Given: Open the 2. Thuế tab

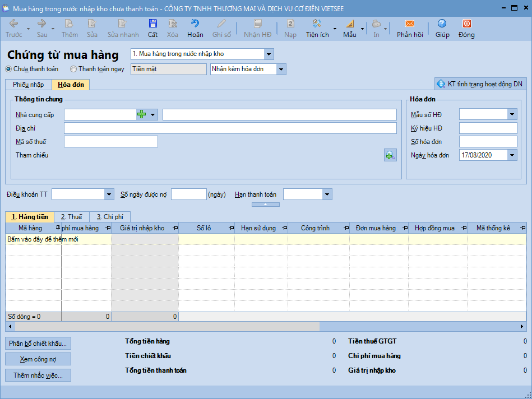Looking at the screenshot, I should [x=71, y=217].
